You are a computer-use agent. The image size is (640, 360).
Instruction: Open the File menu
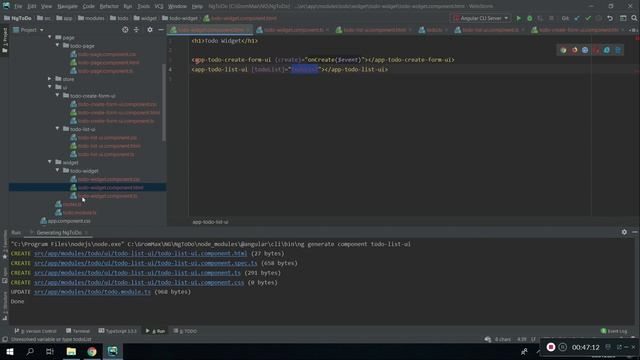pos(18,7)
